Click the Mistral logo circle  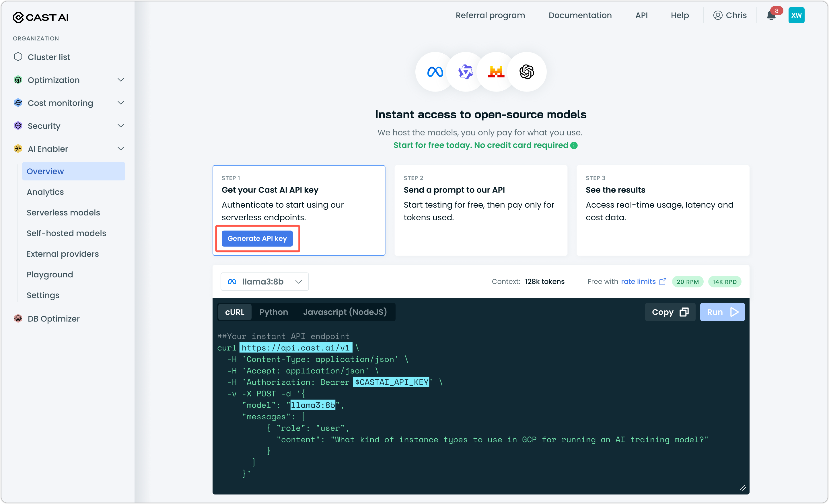point(496,72)
